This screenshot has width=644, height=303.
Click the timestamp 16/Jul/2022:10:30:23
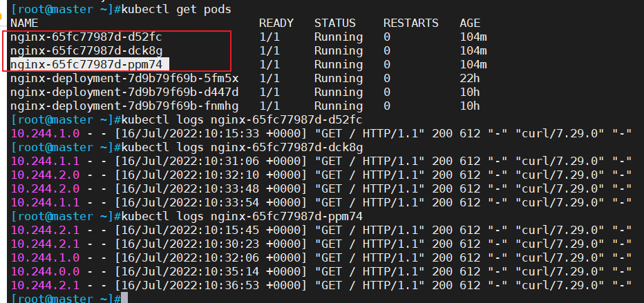[x=191, y=244]
